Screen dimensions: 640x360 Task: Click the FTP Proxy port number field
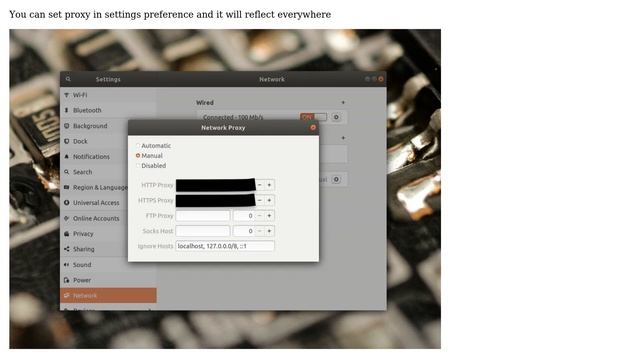click(244, 216)
